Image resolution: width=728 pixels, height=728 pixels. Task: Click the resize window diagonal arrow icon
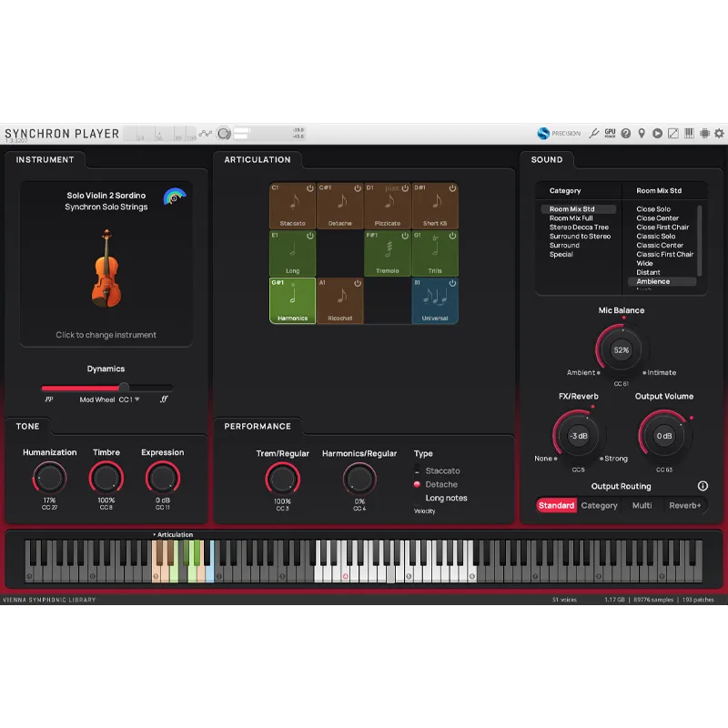click(x=673, y=134)
